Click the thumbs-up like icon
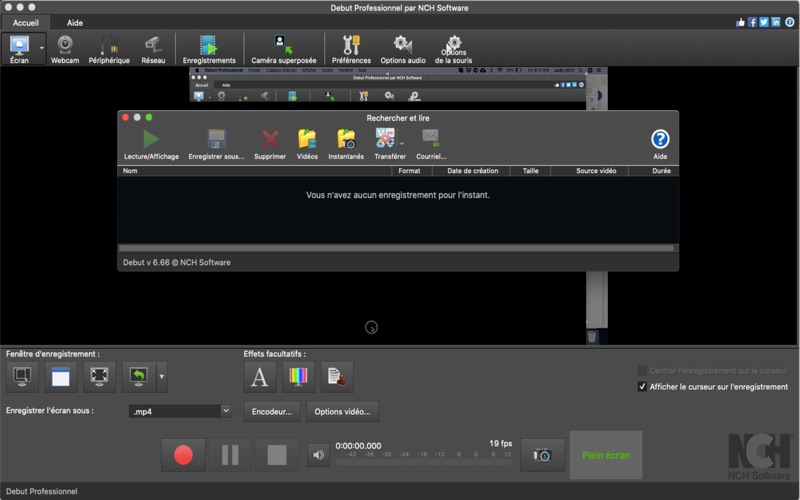 [740, 22]
